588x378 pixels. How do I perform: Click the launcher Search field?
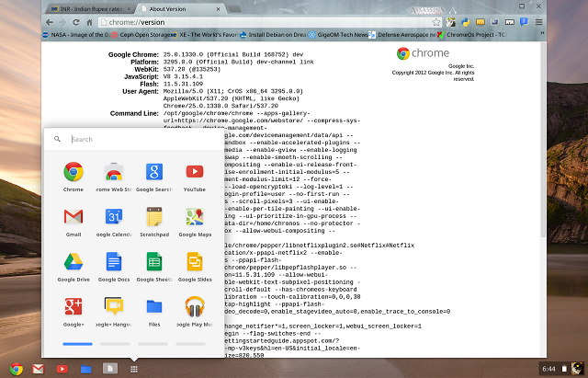[x=138, y=139]
